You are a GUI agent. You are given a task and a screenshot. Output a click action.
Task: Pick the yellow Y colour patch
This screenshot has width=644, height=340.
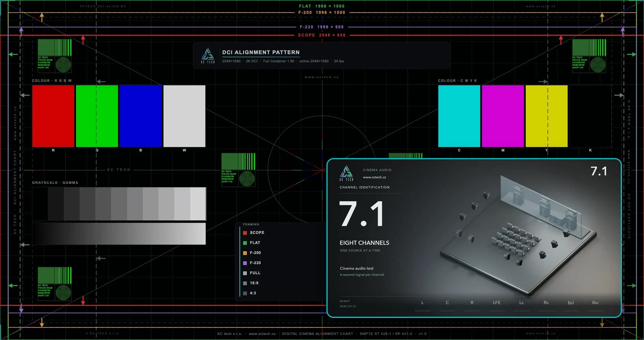(547, 116)
